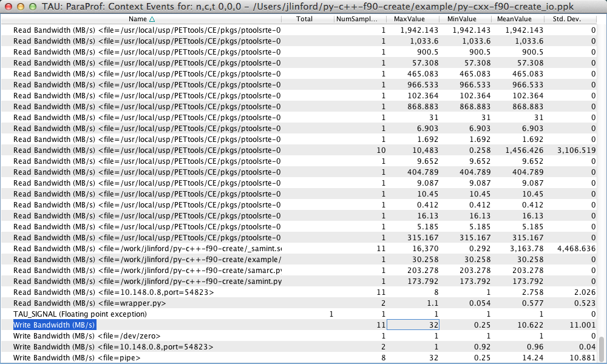Click the MeanValue column header

tap(518, 19)
